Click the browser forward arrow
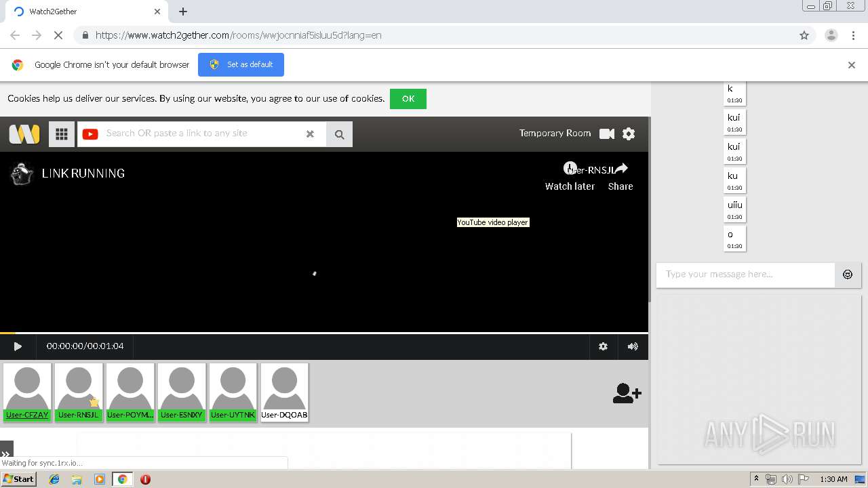 point(37,35)
